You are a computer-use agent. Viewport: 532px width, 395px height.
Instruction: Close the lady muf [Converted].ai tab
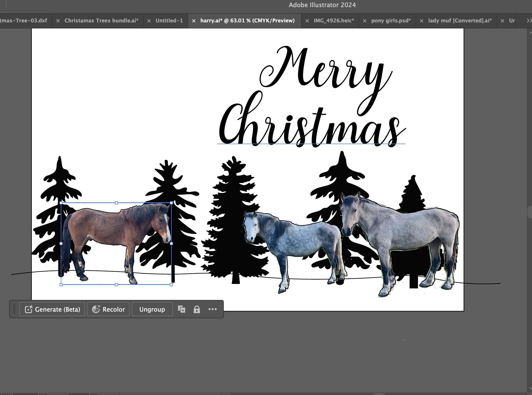(x=422, y=21)
